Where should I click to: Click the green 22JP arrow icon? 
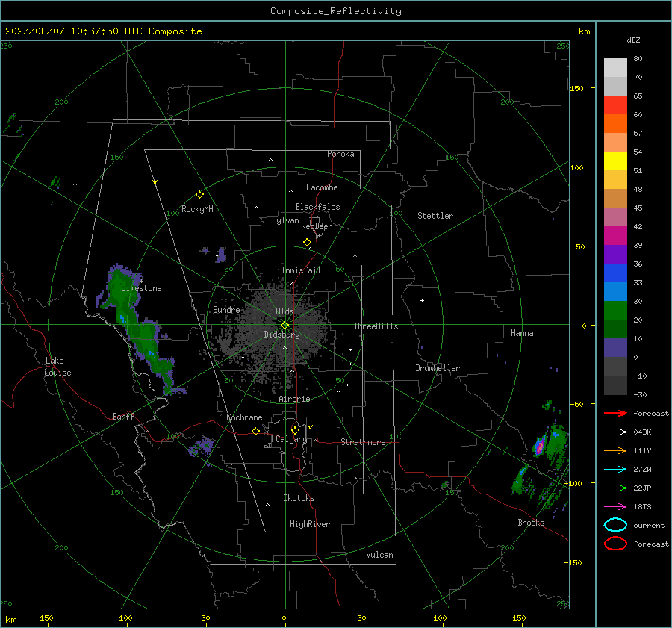click(x=615, y=488)
